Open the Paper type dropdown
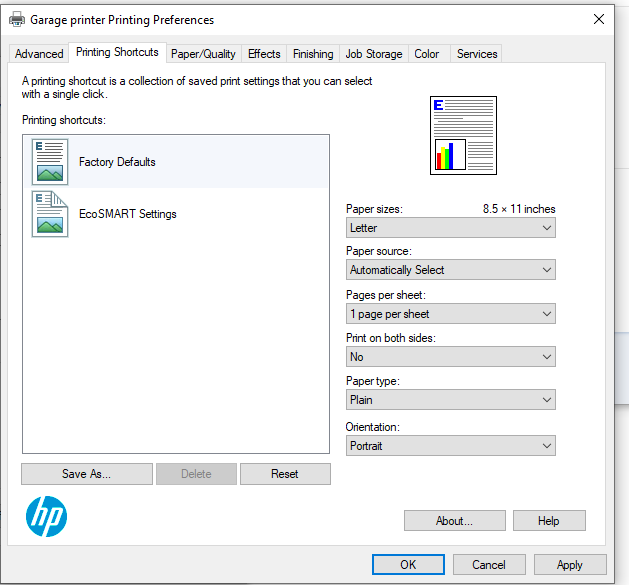This screenshot has height=585, width=629. (x=450, y=400)
